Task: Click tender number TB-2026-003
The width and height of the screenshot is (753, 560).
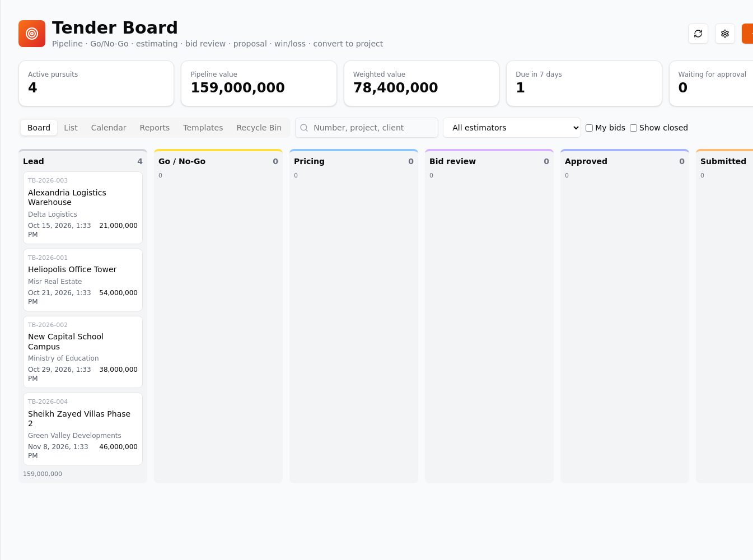Action: click(48, 180)
